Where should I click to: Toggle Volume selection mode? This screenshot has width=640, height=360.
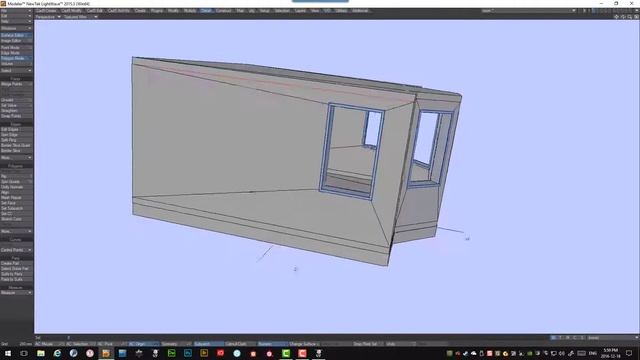pyautogui.click(x=16, y=64)
